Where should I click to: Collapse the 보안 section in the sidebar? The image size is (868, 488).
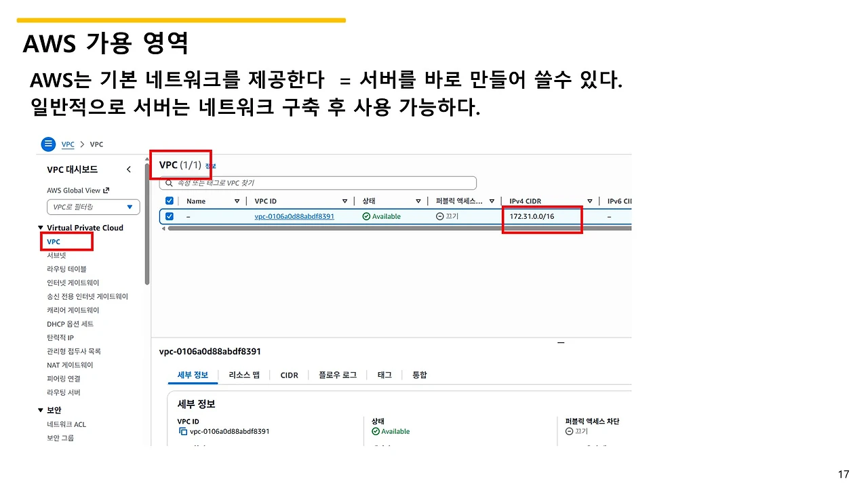pyautogui.click(x=41, y=409)
